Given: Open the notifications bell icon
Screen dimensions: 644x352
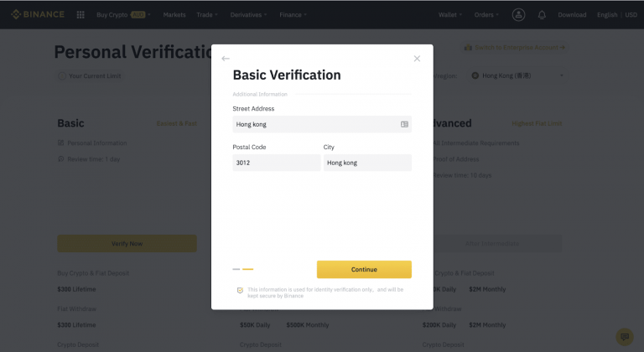Looking at the screenshot, I should [x=542, y=14].
